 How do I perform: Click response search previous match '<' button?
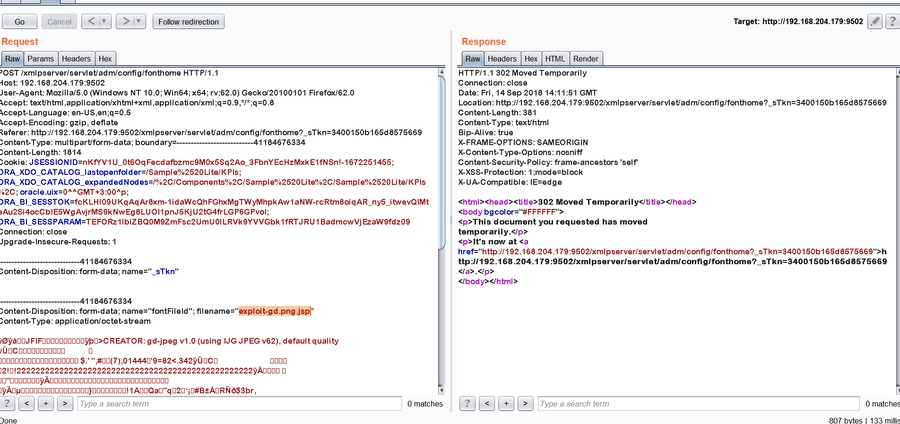coord(487,403)
